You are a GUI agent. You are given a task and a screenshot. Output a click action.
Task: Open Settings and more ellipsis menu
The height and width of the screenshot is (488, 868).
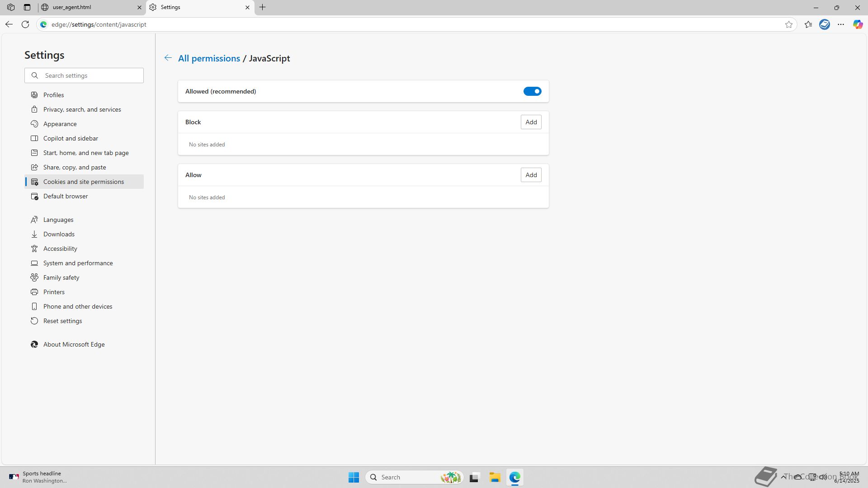coord(841,24)
